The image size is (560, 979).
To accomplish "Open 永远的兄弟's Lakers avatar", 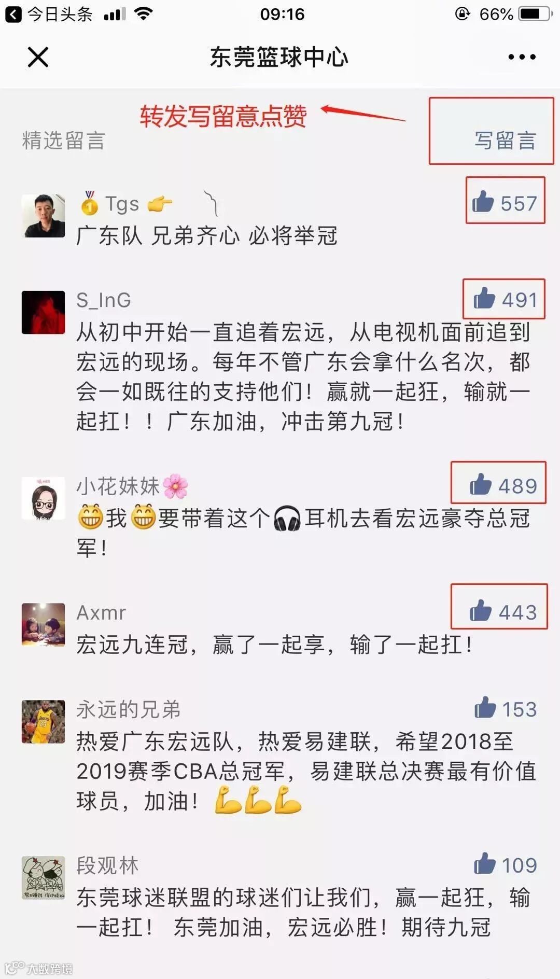I will (43, 722).
